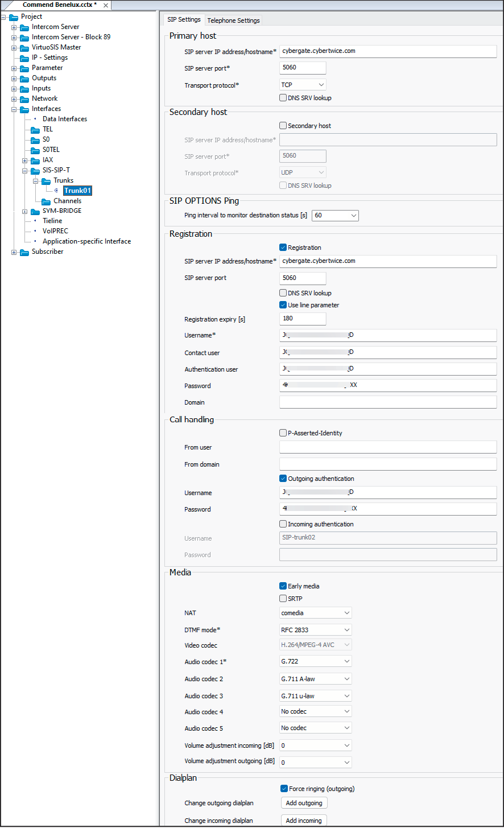Disable Force ringing (outgoing)
Image resolution: width=504 pixels, height=828 pixels.
point(283,789)
